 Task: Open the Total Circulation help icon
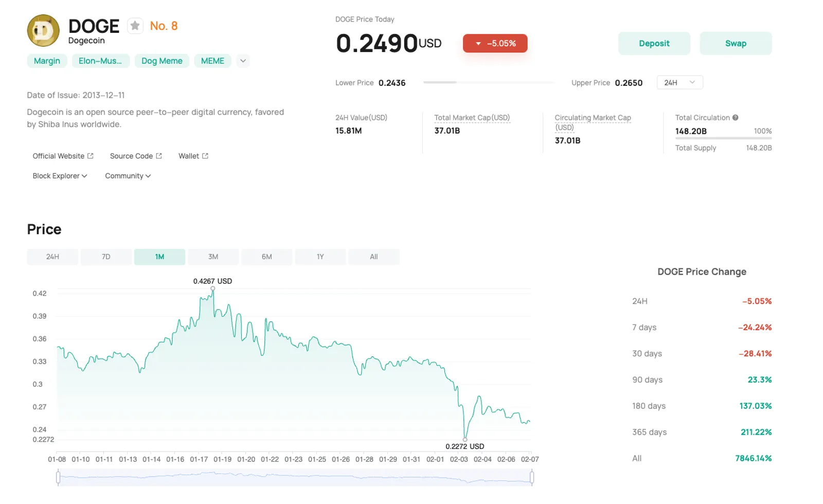click(x=736, y=118)
